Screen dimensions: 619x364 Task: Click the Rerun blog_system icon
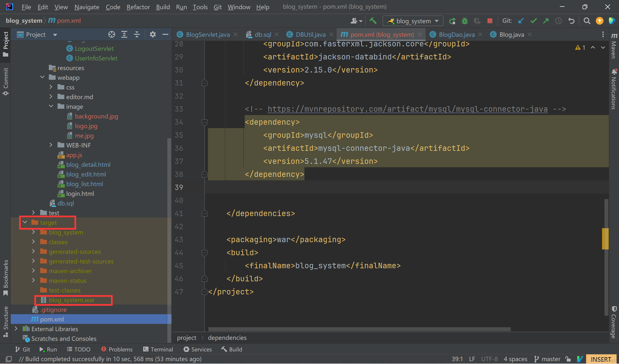click(x=452, y=21)
